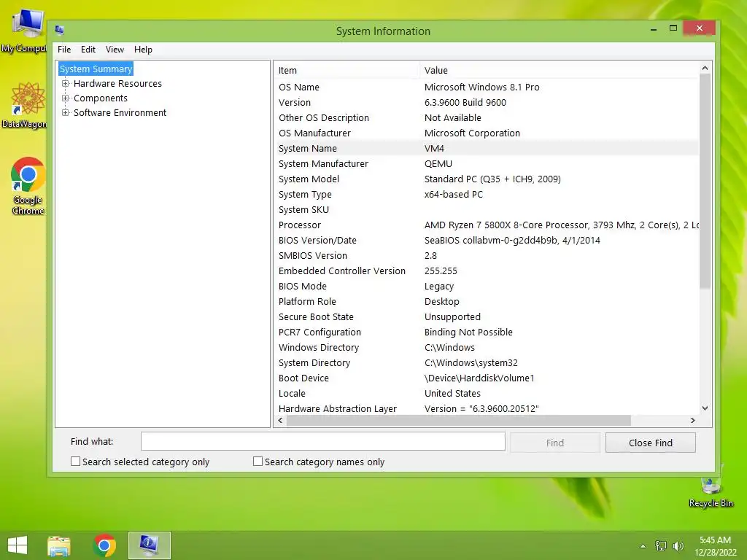Open the File menu
Image resolution: width=747 pixels, height=560 pixels.
pos(64,50)
